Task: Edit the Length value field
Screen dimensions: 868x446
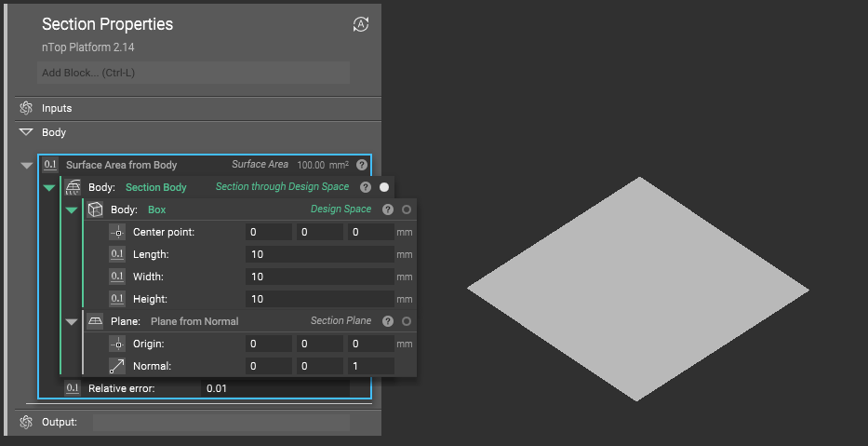Action: point(320,254)
